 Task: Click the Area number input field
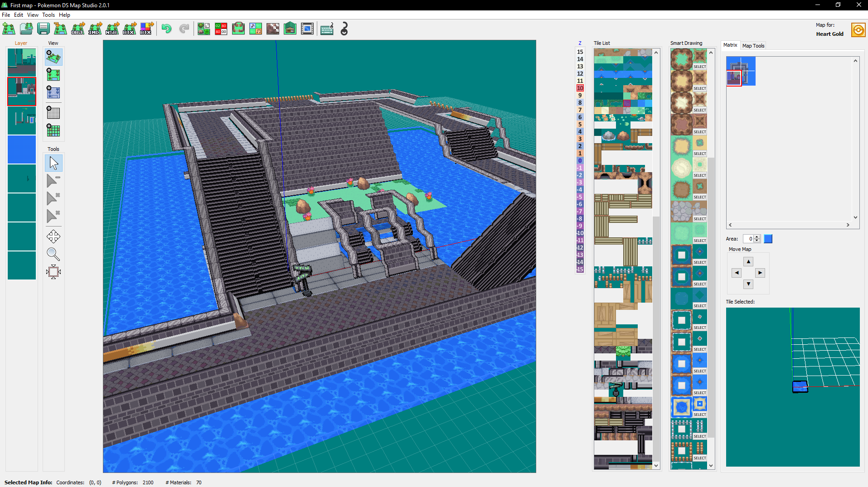click(x=748, y=239)
